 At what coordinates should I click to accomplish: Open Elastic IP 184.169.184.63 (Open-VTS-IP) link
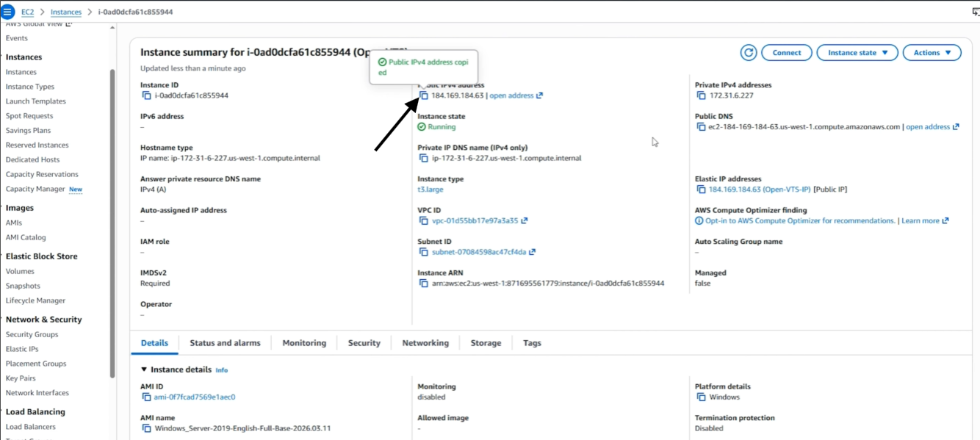pos(760,190)
